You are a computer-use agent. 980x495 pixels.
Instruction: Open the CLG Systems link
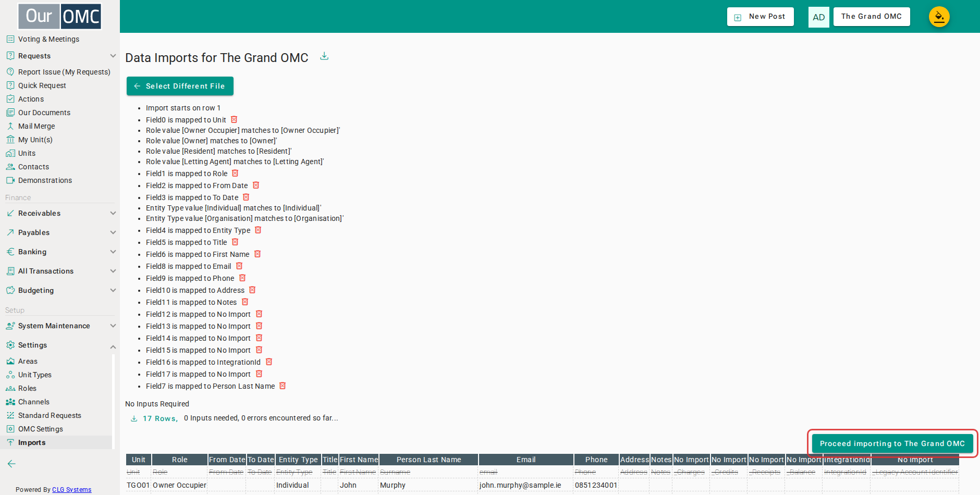(71, 489)
